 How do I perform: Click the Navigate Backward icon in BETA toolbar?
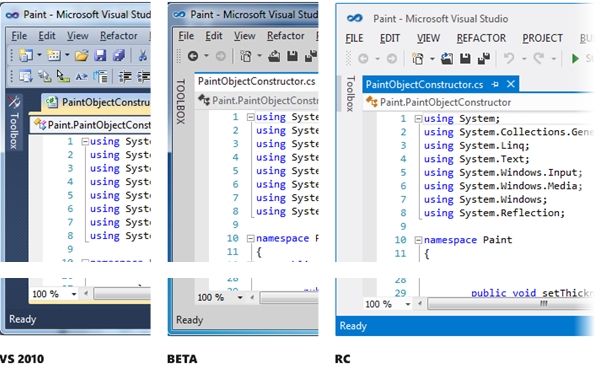(x=193, y=56)
